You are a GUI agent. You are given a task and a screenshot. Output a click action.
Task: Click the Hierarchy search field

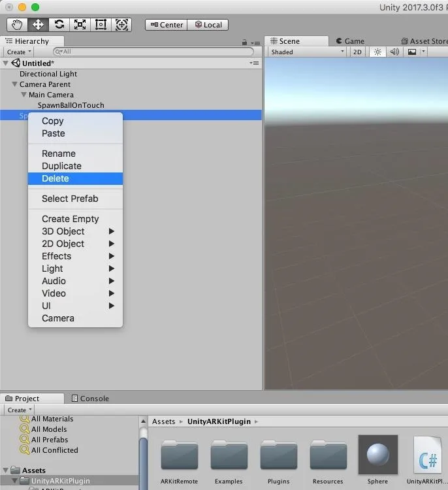[x=153, y=52]
